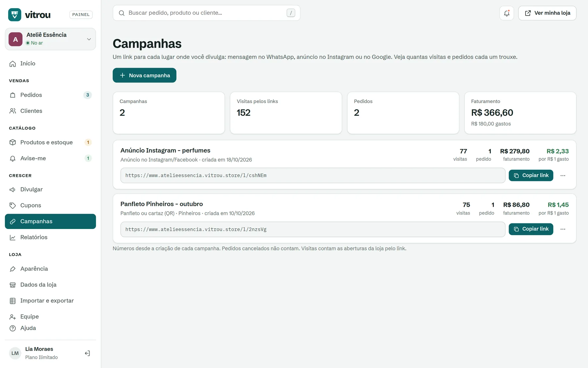Click logout icon next to Lia Moraes
The image size is (588, 368).
point(87,353)
